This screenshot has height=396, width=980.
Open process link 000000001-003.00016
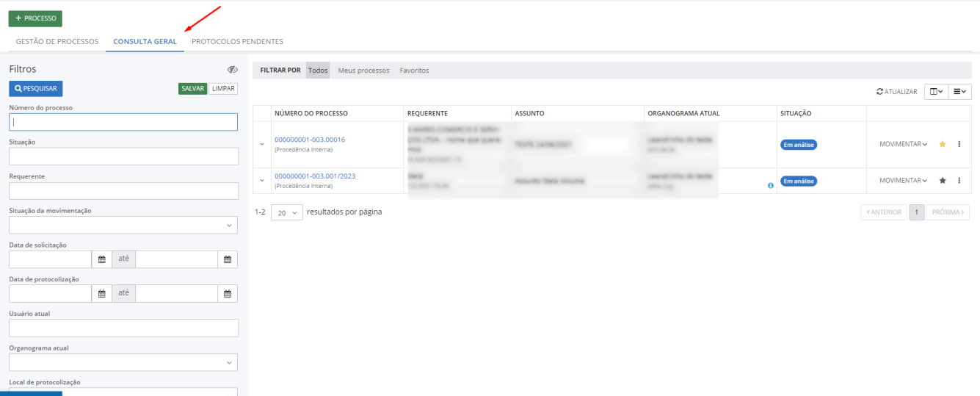309,140
